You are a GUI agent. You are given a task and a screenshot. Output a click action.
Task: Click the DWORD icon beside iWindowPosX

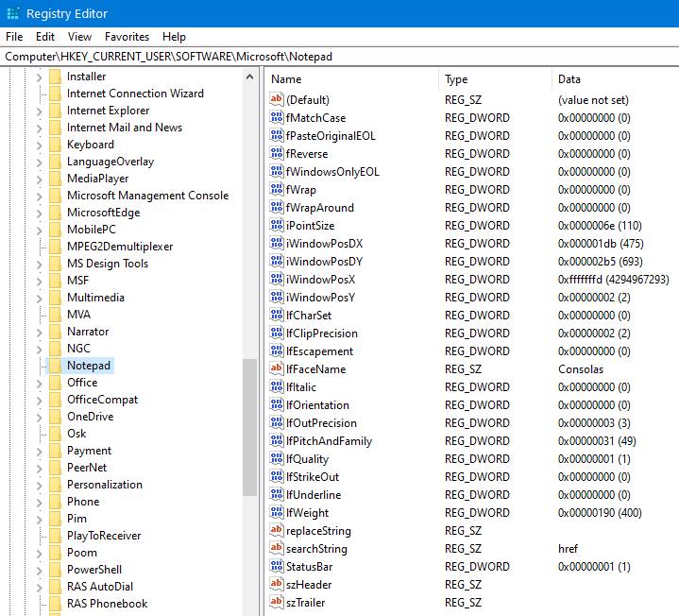pyautogui.click(x=277, y=279)
